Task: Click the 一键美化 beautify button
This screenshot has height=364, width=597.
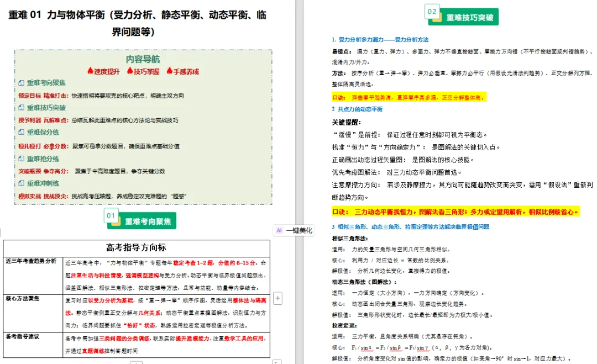Action: point(294,230)
